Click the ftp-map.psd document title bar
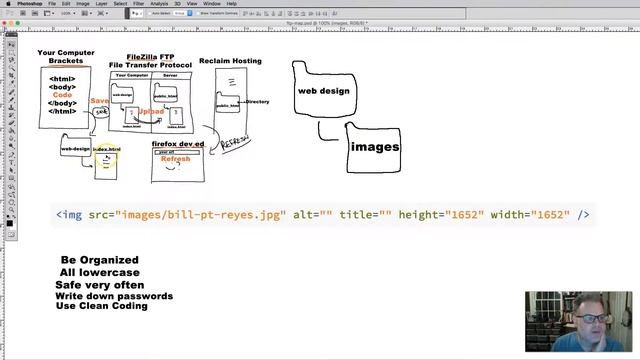Image resolution: width=640 pixels, height=360 pixels. point(327,23)
